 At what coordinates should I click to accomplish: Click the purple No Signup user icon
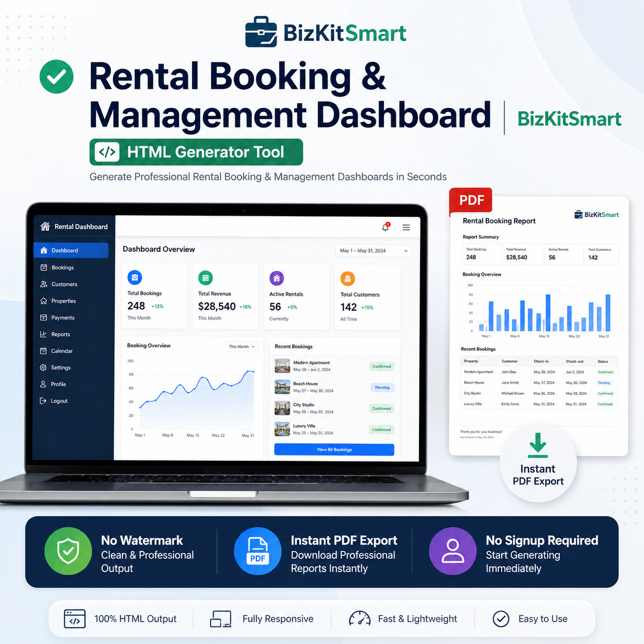click(x=453, y=551)
